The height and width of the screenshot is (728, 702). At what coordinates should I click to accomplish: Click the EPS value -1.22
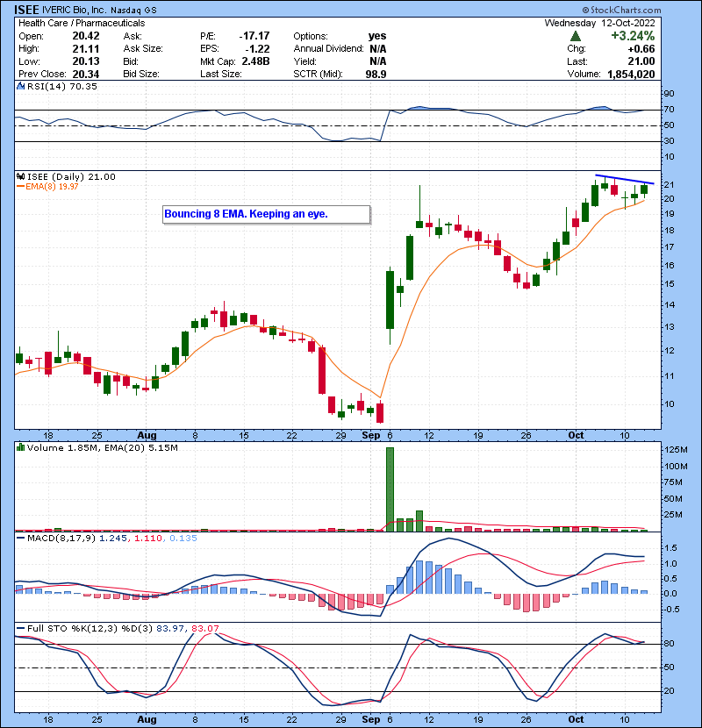click(257, 49)
